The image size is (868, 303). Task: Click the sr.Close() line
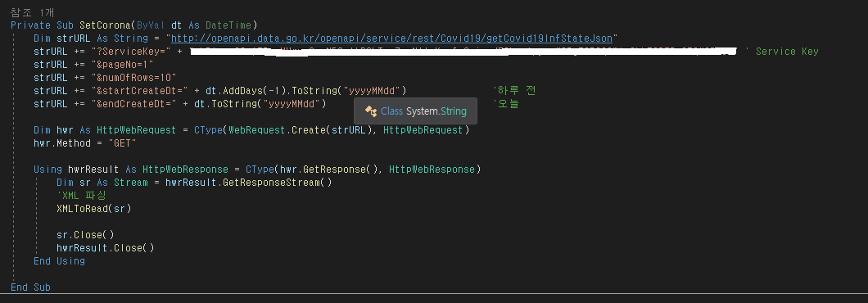click(x=85, y=235)
